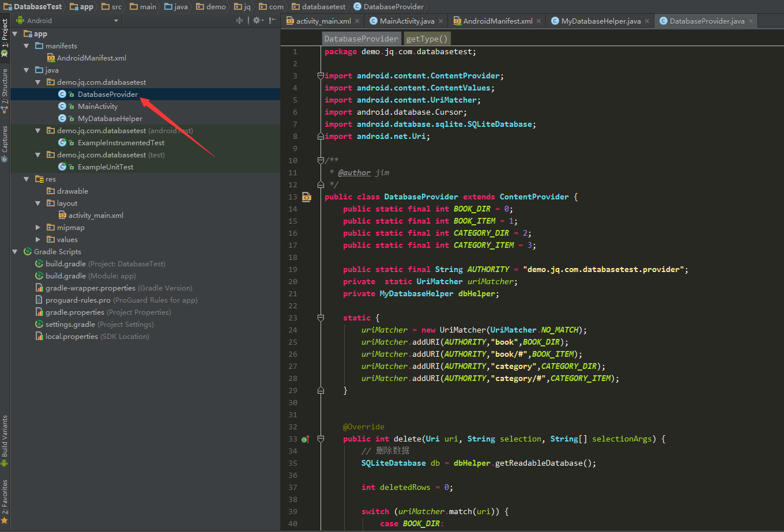Click the override gutter icon on line 33
The image size is (784, 532).
pos(306,439)
